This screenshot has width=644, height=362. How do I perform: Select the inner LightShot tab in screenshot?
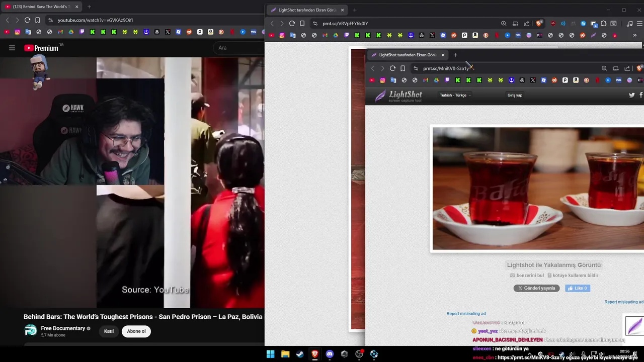(x=408, y=55)
